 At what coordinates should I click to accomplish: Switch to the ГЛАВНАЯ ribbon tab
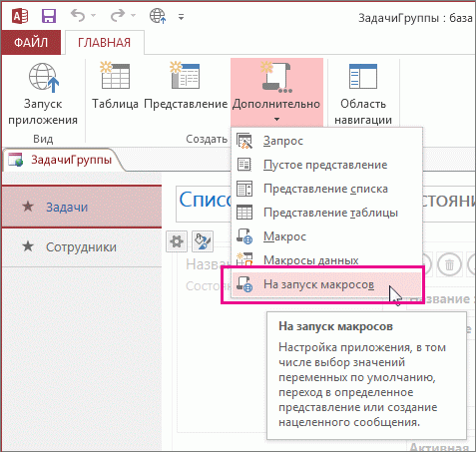coord(104,42)
